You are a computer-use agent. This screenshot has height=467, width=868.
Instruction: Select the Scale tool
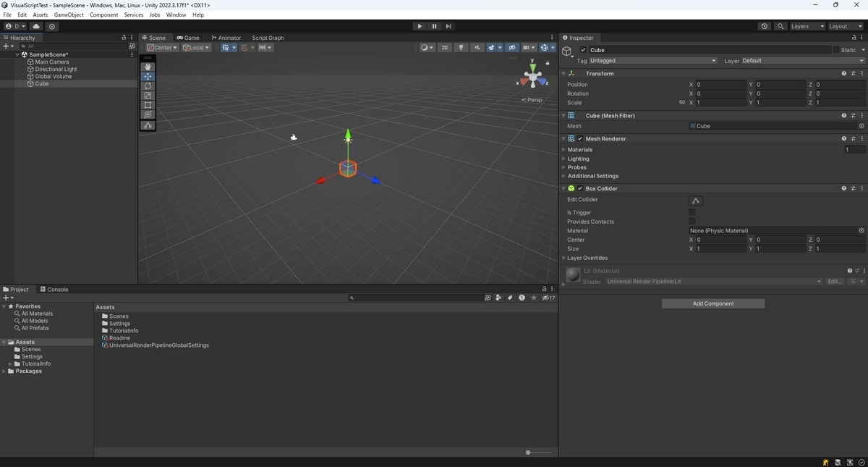[148, 96]
